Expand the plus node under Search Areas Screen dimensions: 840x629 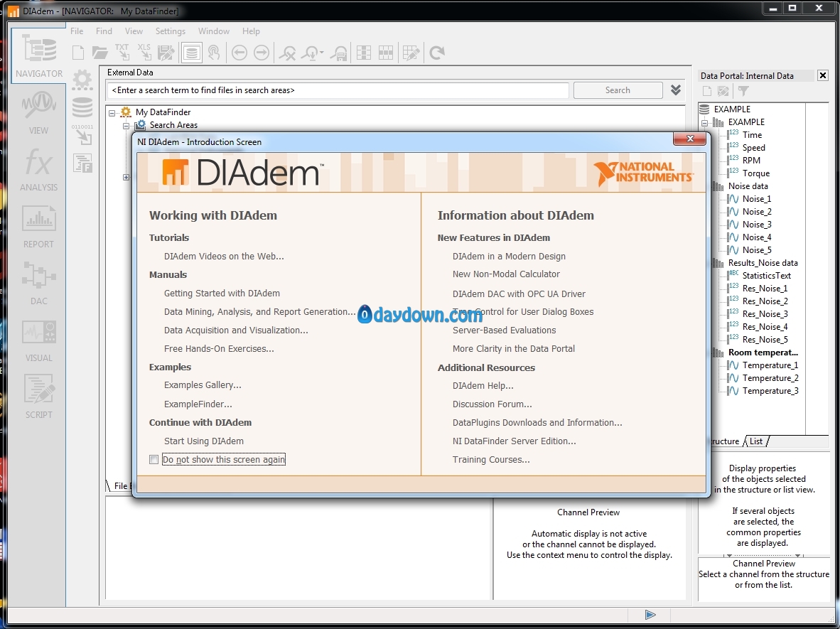[126, 177]
